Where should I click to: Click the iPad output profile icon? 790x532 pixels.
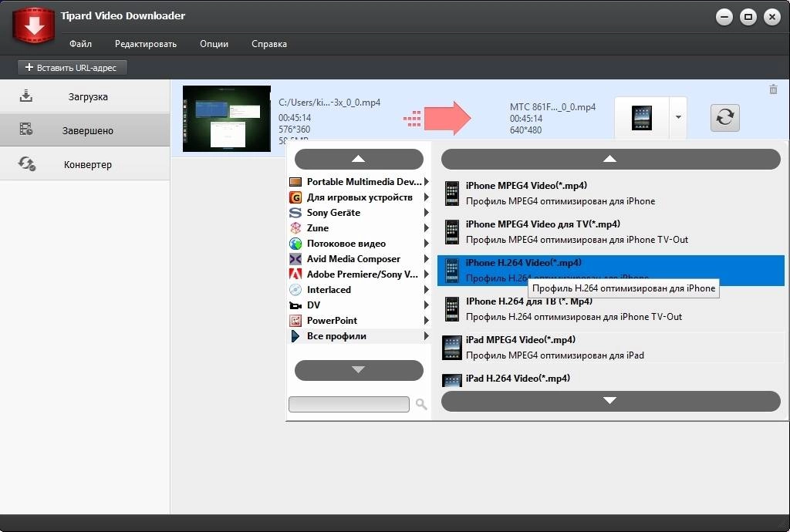click(641, 118)
